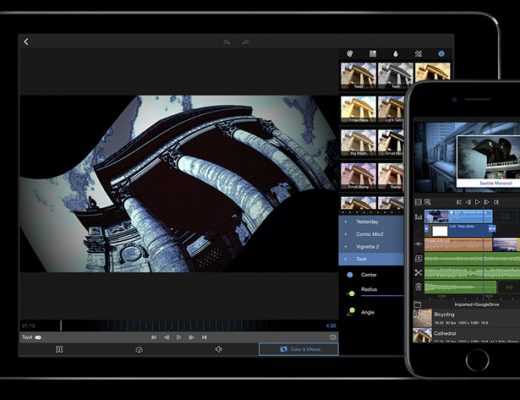The width and height of the screenshot is (520, 400).
Task: Open the Speed tab icon
Action: click(x=139, y=349)
